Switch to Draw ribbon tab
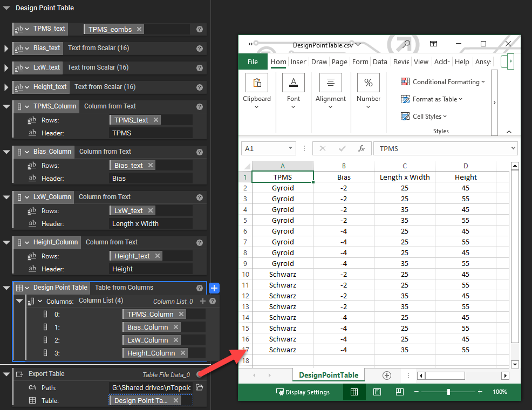Image resolution: width=532 pixels, height=410 pixels. (x=319, y=61)
